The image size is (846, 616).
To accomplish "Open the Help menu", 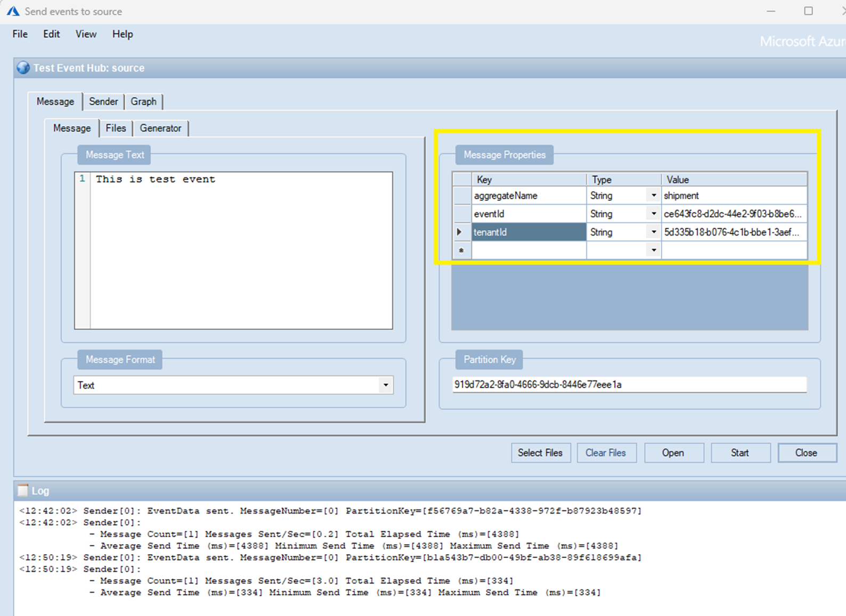I will [x=123, y=34].
